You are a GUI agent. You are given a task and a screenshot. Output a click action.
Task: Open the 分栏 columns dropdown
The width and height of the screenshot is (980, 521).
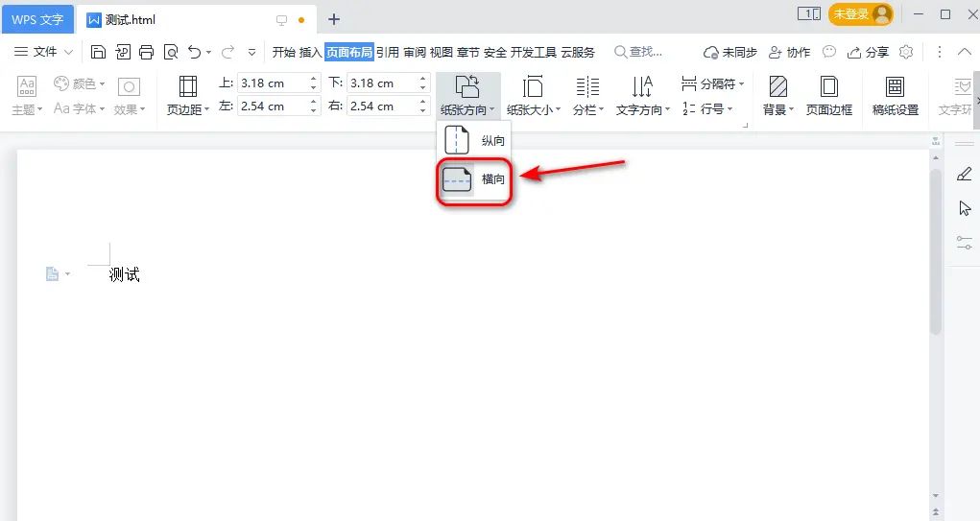588,96
